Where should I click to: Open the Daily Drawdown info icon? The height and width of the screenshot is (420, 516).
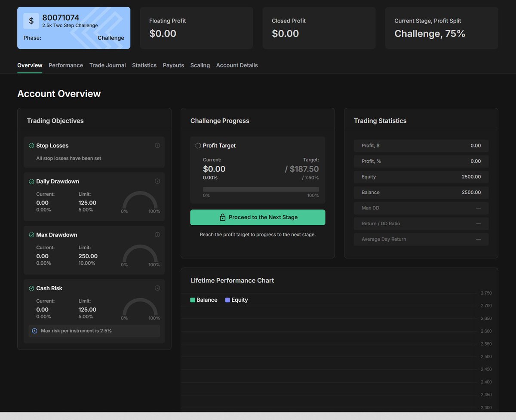pos(157,181)
